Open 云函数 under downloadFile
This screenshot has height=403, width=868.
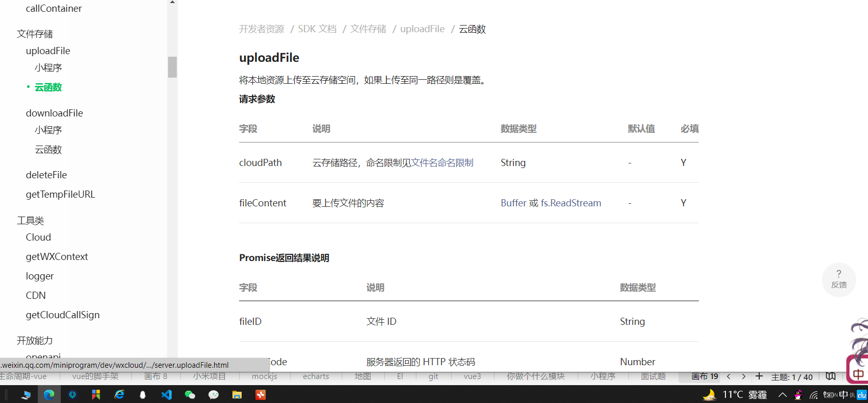click(48, 150)
